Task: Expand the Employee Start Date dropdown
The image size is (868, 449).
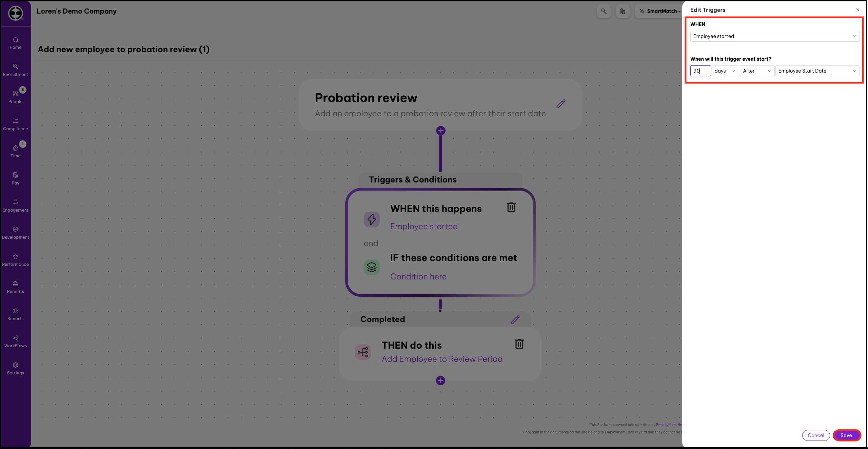Action: tap(817, 71)
